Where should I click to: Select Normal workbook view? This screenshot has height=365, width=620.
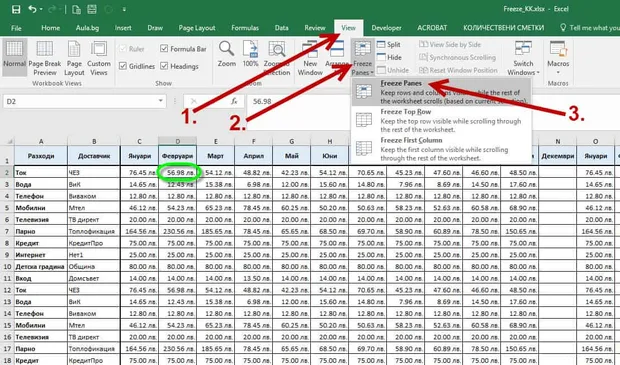click(x=15, y=57)
